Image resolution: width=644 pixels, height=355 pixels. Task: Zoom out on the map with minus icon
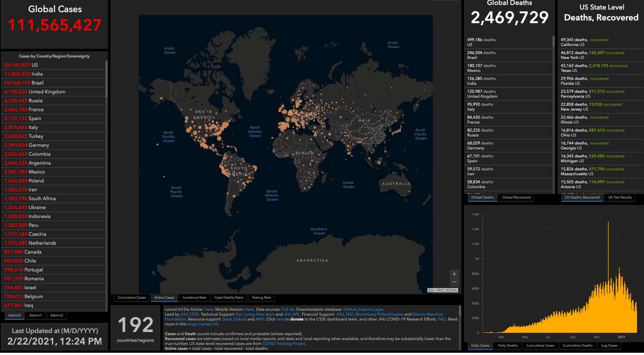tap(454, 282)
